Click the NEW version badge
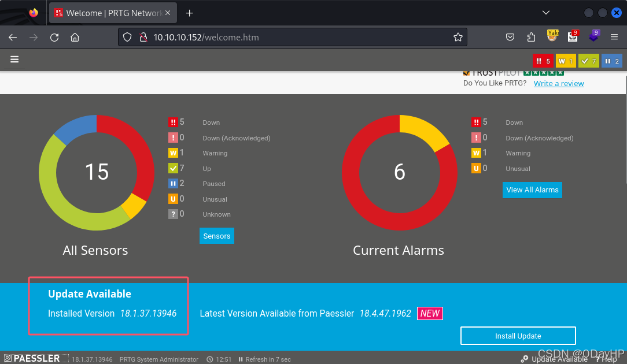The height and width of the screenshot is (364, 627). [x=430, y=313]
